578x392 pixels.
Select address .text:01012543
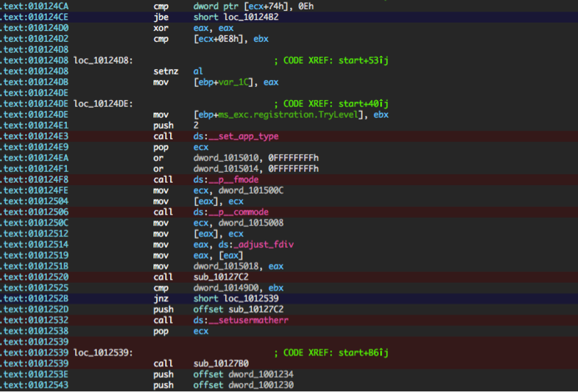(x=35, y=386)
